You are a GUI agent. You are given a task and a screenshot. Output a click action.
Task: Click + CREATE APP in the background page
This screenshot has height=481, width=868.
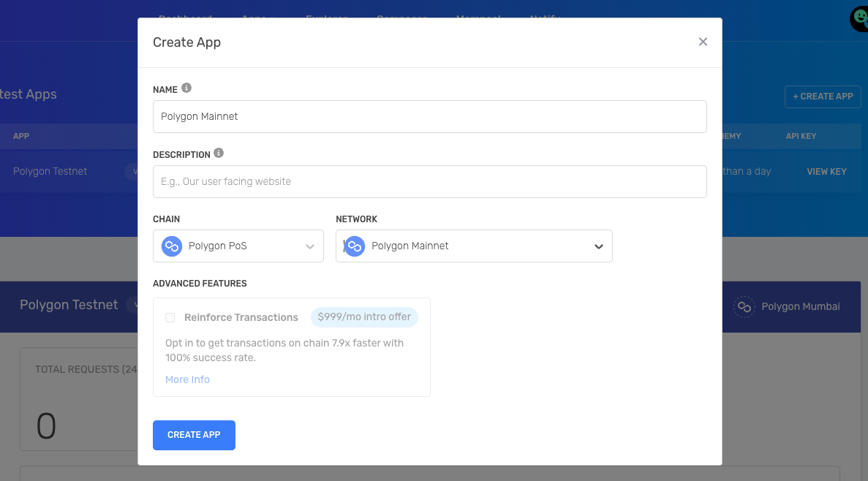click(823, 97)
